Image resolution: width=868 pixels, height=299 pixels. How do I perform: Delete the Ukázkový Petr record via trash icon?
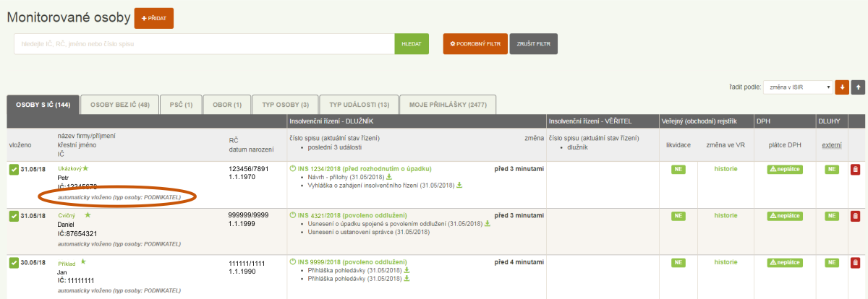pyautogui.click(x=856, y=170)
